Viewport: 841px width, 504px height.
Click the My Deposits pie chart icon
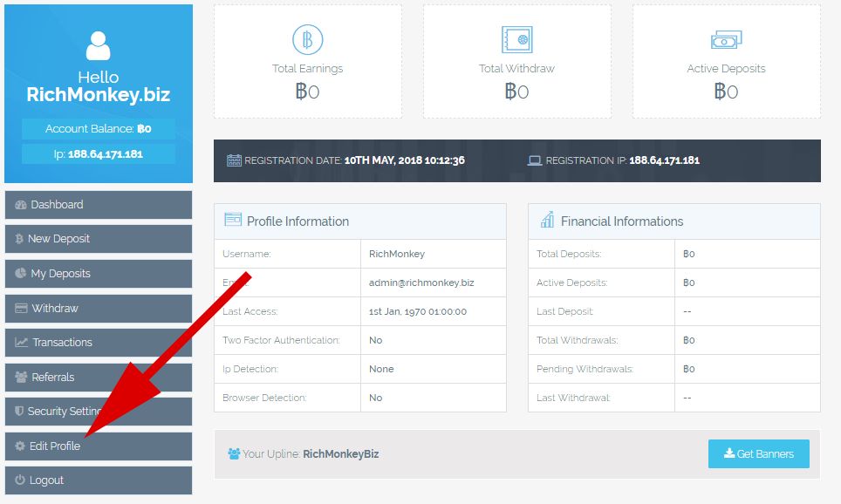coord(20,273)
